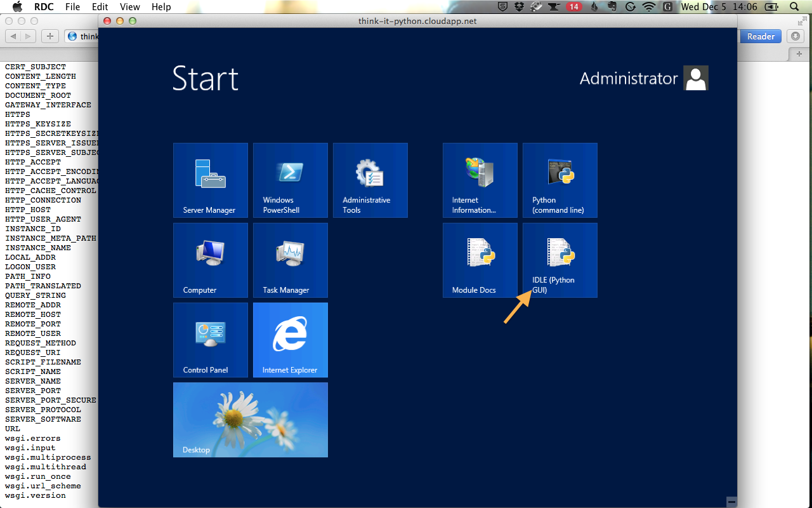Open the Computer tile

(211, 260)
